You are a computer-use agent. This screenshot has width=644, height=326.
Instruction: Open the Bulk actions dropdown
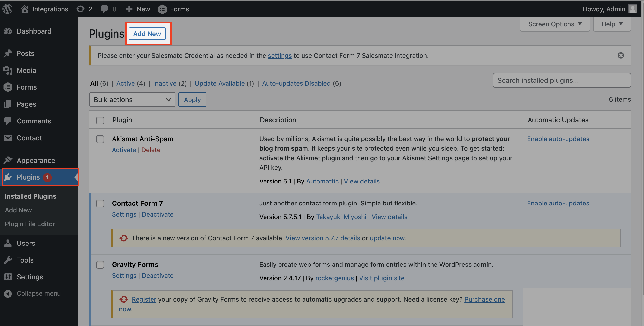[x=132, y=99]
